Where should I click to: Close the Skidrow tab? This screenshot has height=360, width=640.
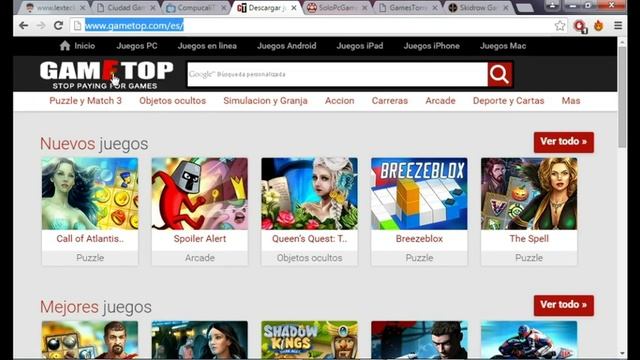point(506,8)
